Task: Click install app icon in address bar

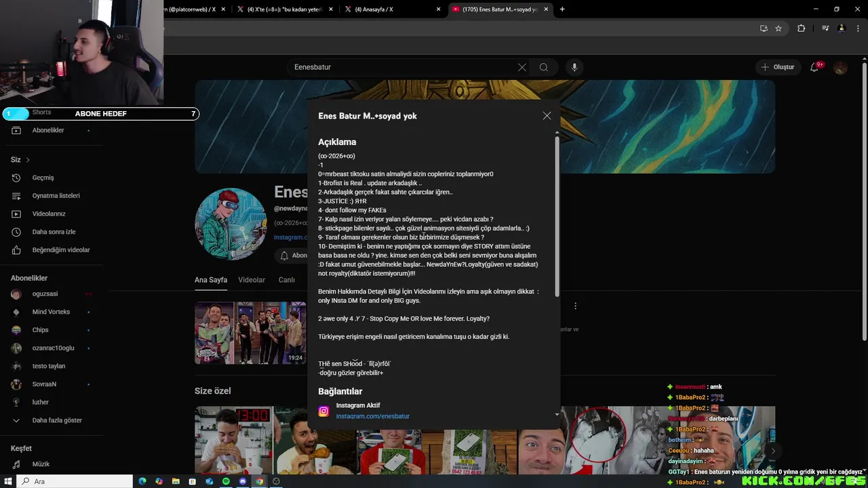Action: point(764,28)
